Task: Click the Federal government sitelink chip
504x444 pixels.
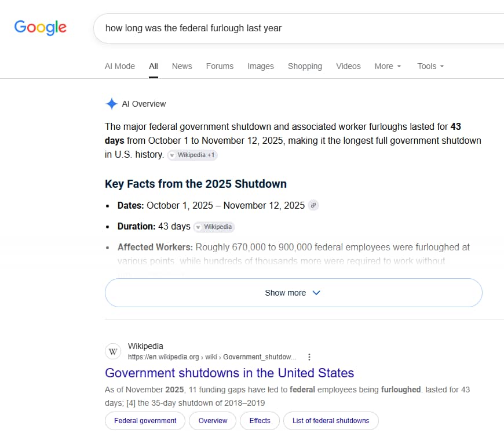Action: point(145,421)
